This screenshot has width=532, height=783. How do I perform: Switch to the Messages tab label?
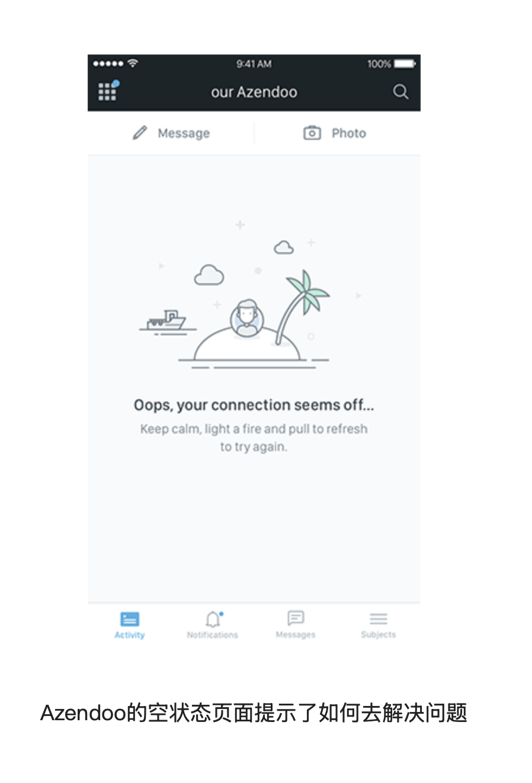[x=296, y=635]
